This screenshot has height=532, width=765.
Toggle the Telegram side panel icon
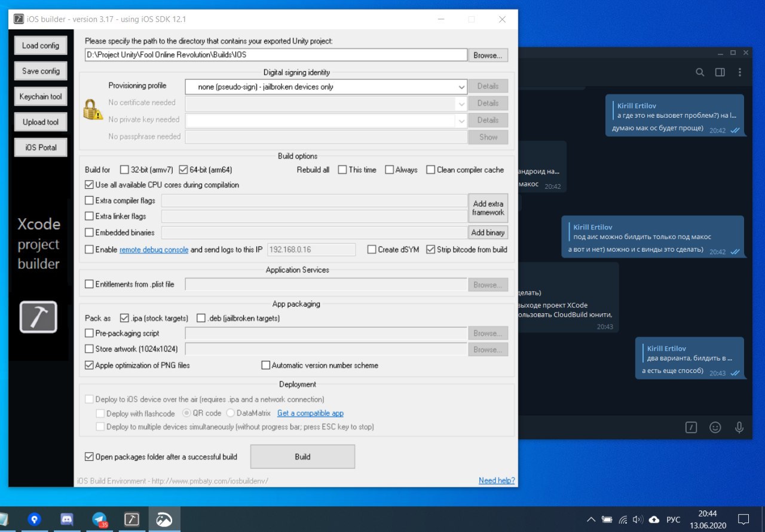click(x=720, y=72)
